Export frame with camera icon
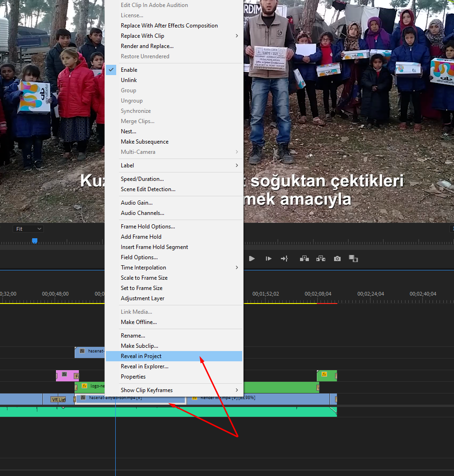454x476 pixels. pos(337,259)
